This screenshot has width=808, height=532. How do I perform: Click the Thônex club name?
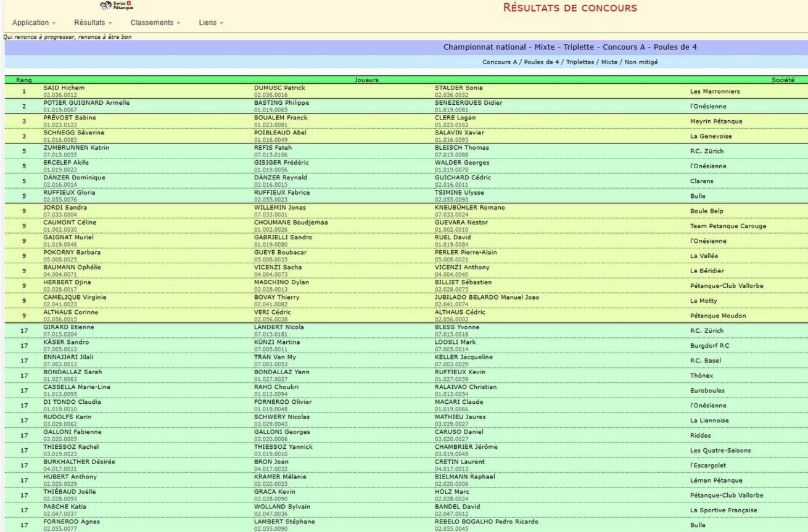702,375
